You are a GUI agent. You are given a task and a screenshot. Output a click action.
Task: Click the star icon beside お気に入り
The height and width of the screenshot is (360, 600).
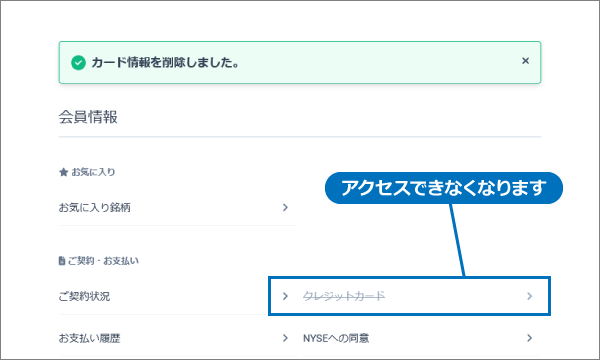pyautogui.click(x=64, y=172)
